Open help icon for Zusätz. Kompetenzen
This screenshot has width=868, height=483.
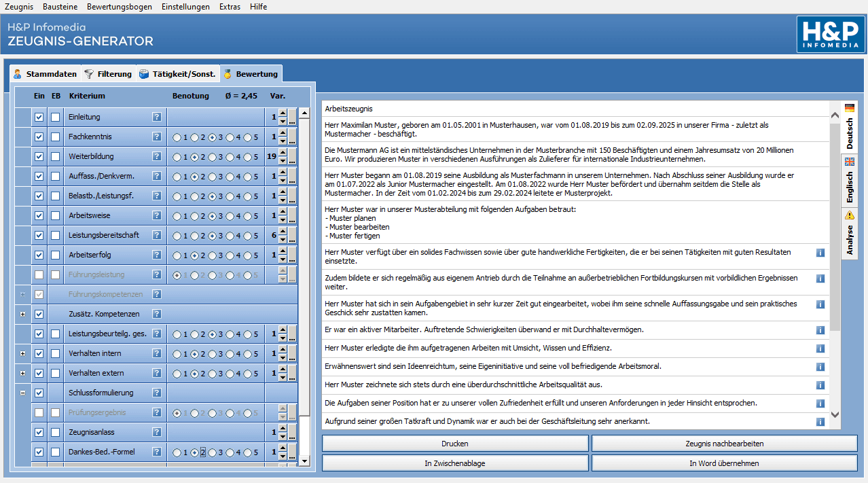tap(156, 314)
